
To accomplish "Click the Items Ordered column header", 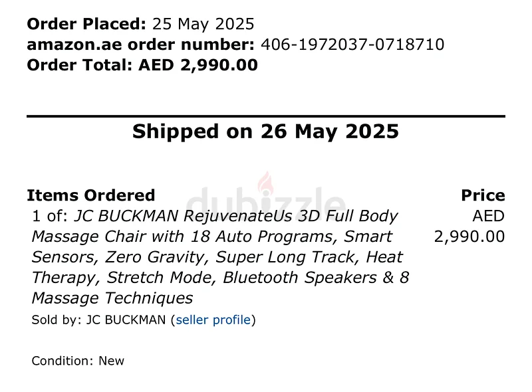I will (91, 195).
